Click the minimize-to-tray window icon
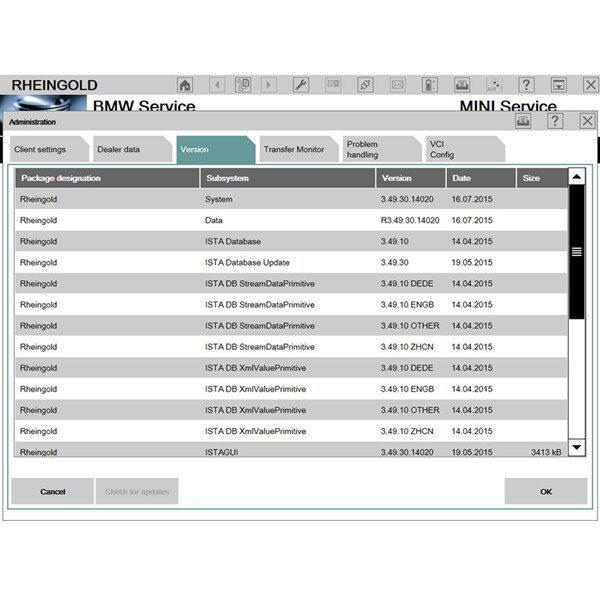The height and width of the screenshot is (600, 600). [x=559, y=85]
